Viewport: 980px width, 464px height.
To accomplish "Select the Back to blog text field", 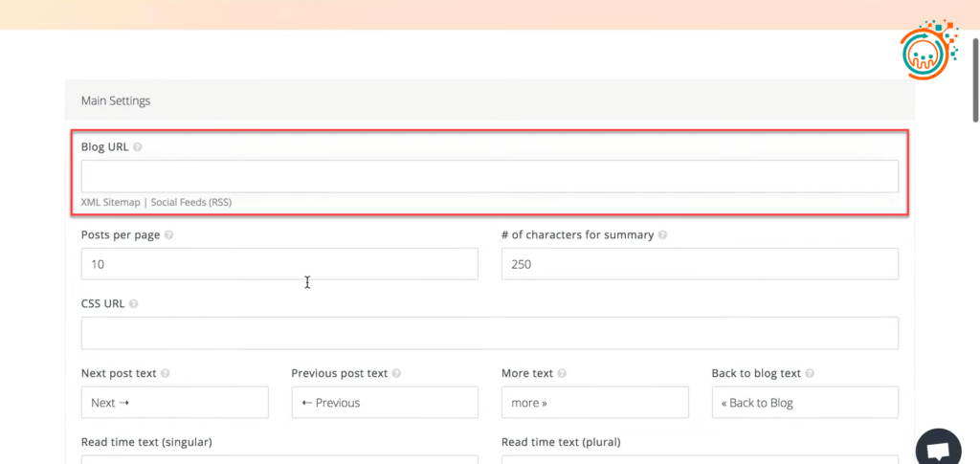I will (x=804, y=403).
